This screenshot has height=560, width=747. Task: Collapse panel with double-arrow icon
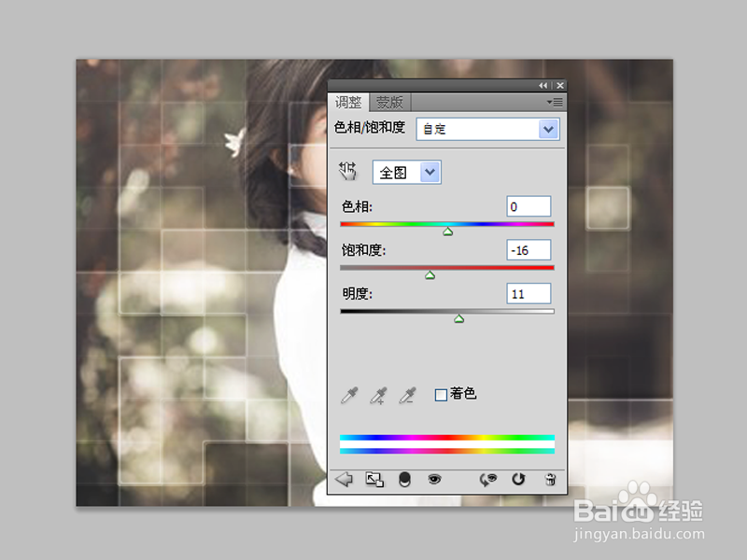543,85
